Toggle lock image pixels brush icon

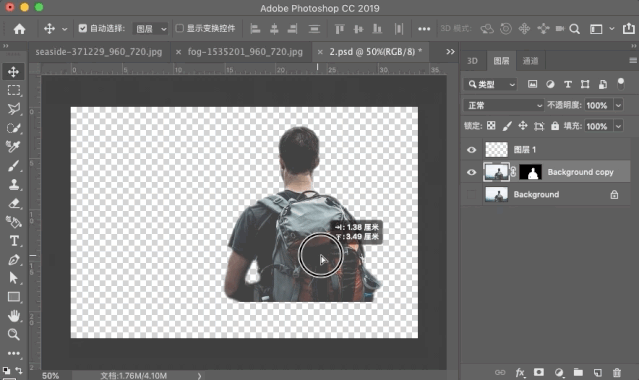pos(507,126)
